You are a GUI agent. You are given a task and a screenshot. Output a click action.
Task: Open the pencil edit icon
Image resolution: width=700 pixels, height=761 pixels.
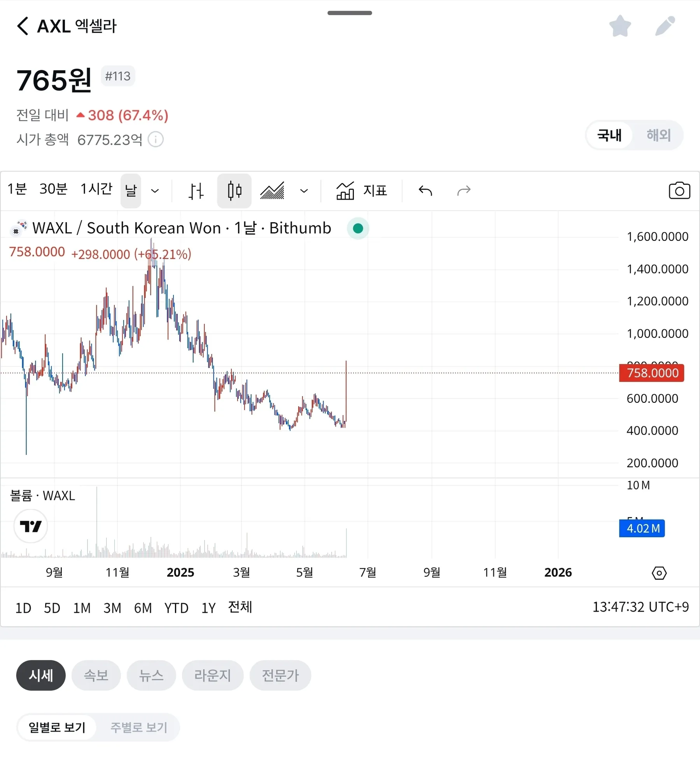click(x=665, y=26)
